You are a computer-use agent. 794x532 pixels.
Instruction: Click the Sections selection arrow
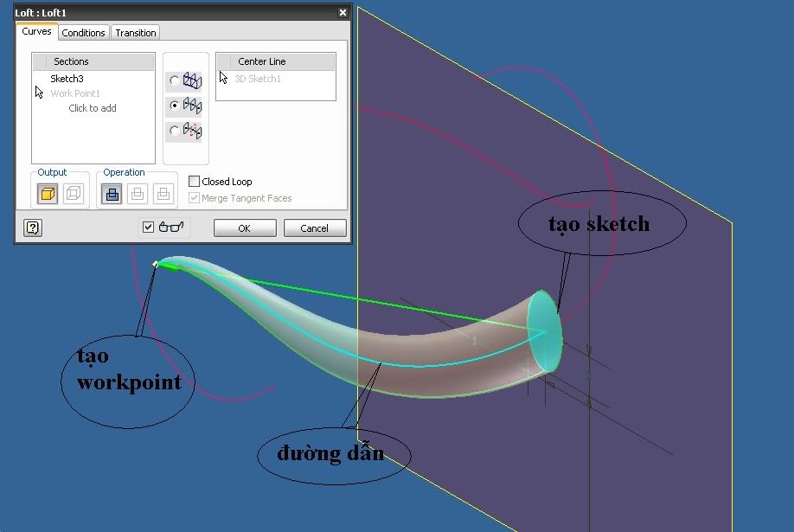[x=40, y=92]
